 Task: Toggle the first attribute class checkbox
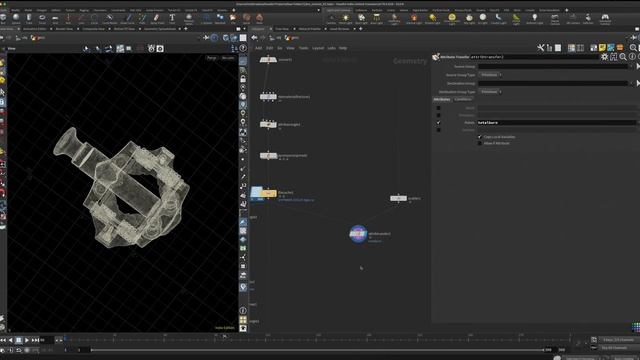[438, 108]
